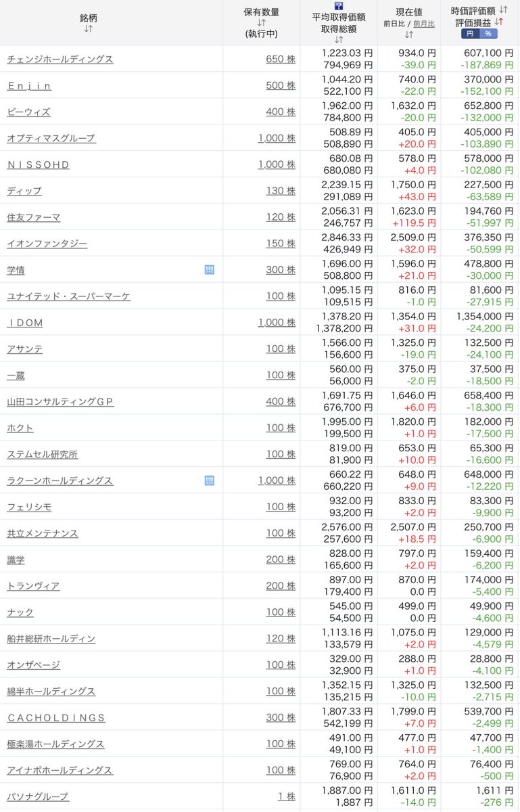Viewport: 520px width, 812px height.
Task: Sort the table by 銘柄 column arrows
Action: pyautogui.click(x=89, y=29)
